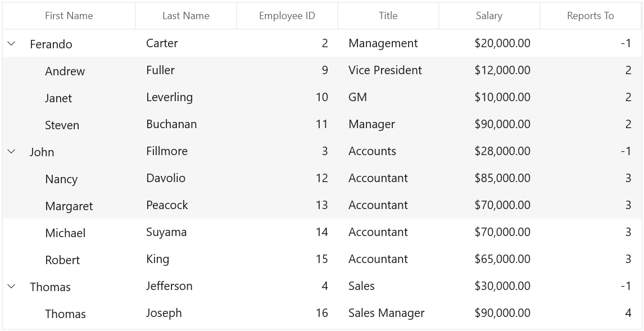Sort by Last Name column header

[x=186, y=16]
